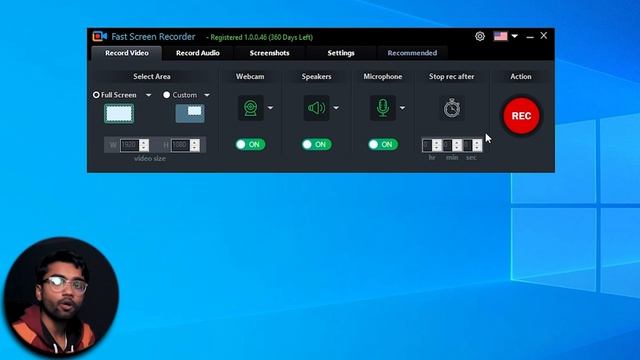Viewport: 640px width, 360px height.
Task: Click the video height H input field
Action: [x=180, y=145]
